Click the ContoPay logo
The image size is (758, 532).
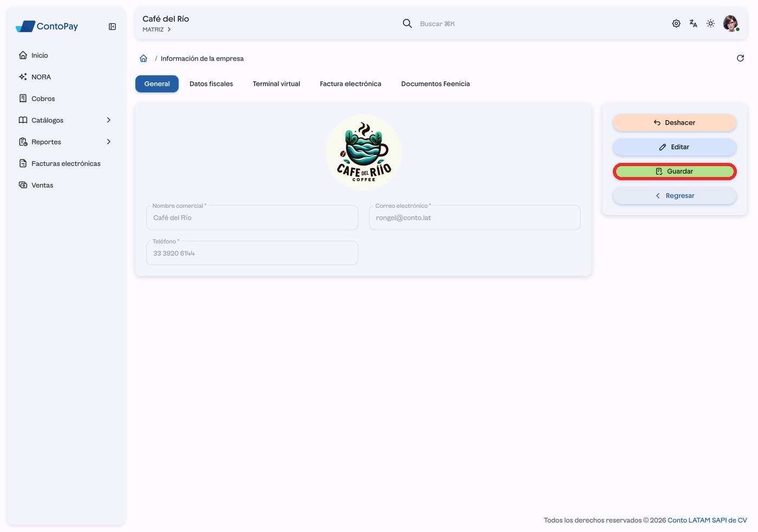[47, 26]
